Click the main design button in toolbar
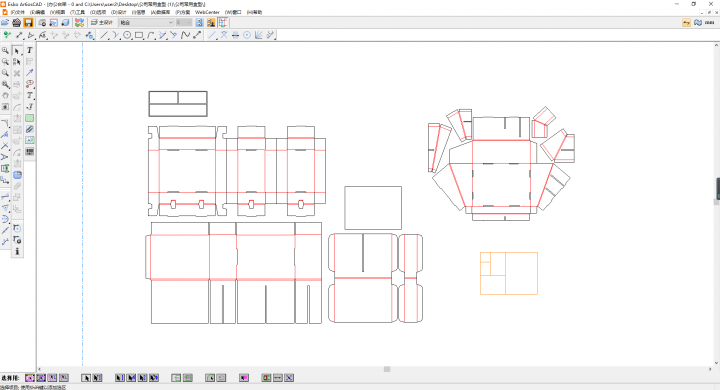Viewport: 720px width, 390px height. [x=102, y=23]
